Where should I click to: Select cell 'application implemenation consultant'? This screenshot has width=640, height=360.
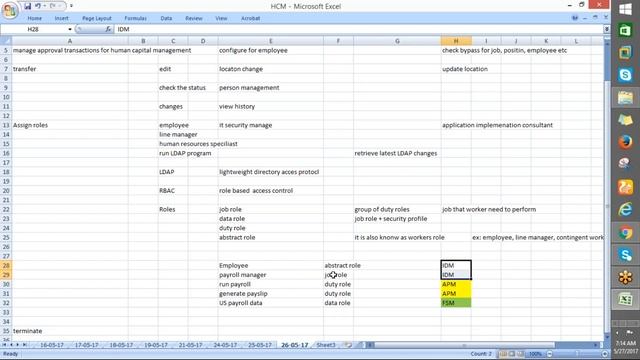[497, 125]
